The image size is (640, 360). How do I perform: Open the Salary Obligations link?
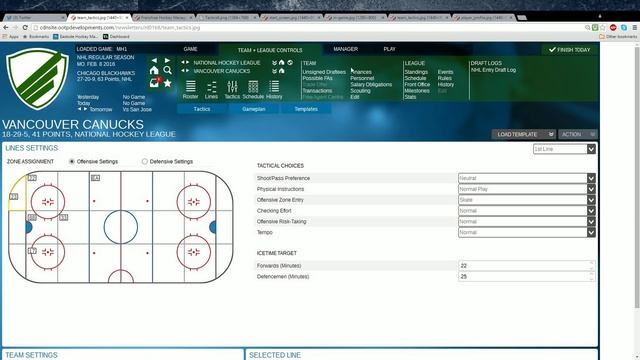(371, 84)
